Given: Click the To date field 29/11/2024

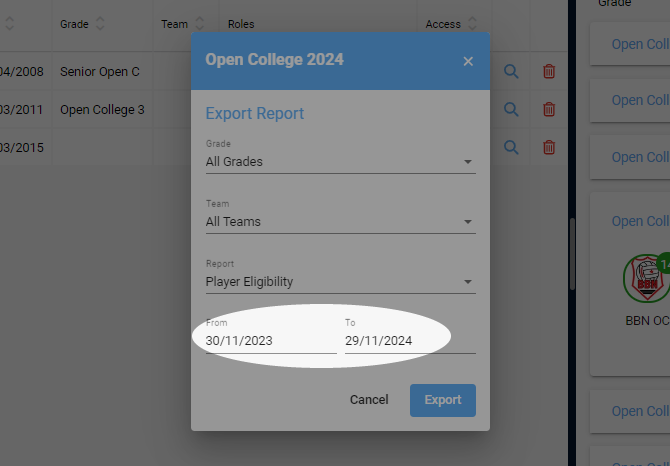Looking at the screenshot, I should pyautogui.click(x=410, y=341).
